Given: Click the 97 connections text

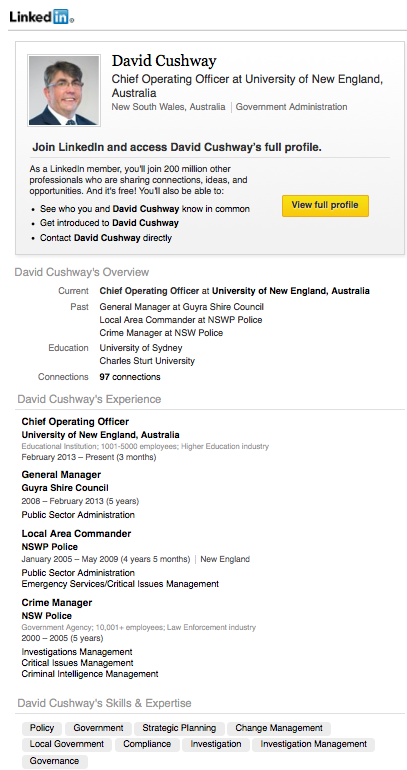Looking at the screenshot, I should (130, 377).
